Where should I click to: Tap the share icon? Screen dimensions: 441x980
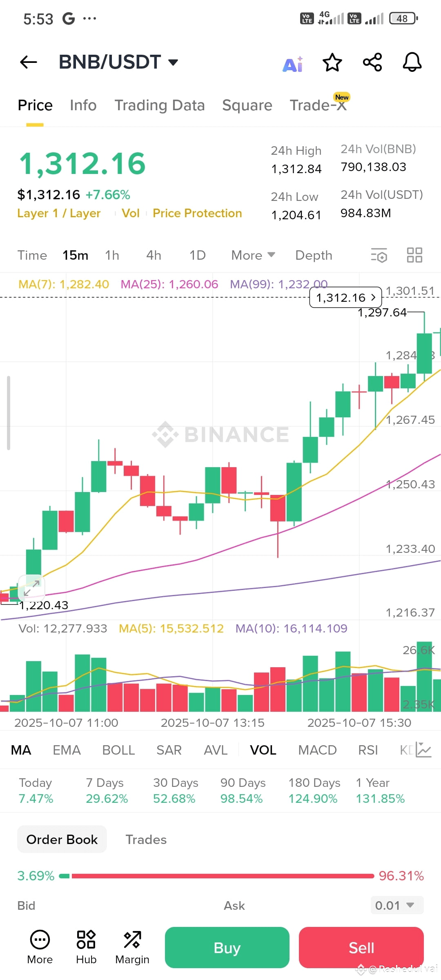tap(372, 62)
